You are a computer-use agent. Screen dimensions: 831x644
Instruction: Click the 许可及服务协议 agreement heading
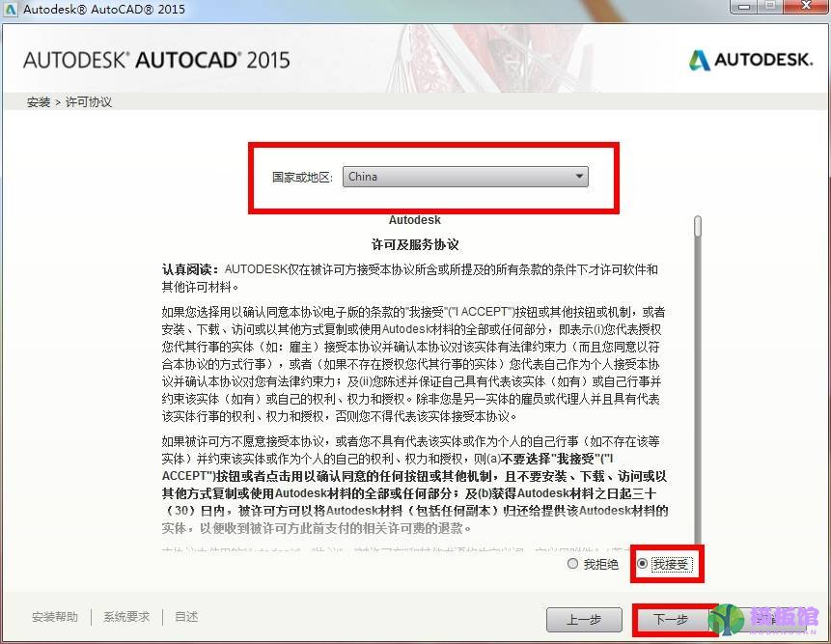click(415, 244)
